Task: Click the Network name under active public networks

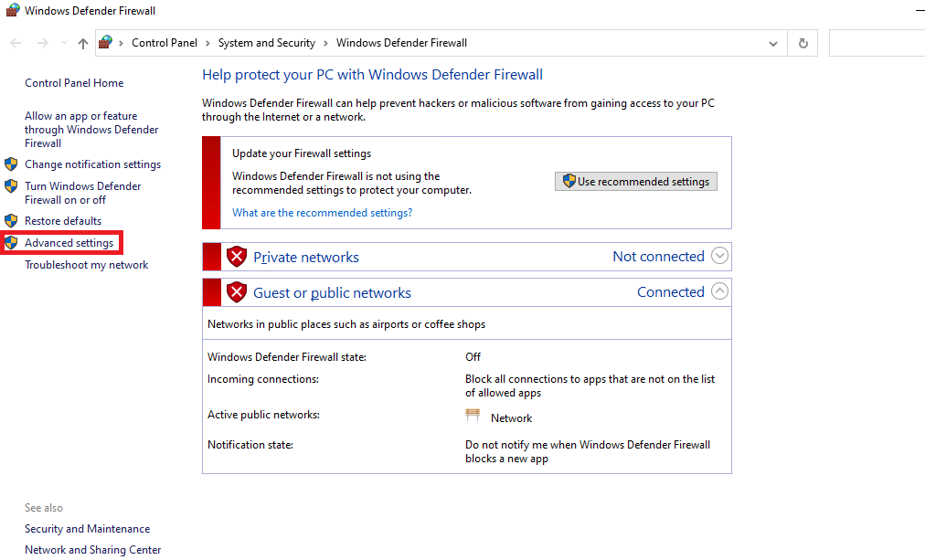Action: pyautogui.click(x=512, y=418)
